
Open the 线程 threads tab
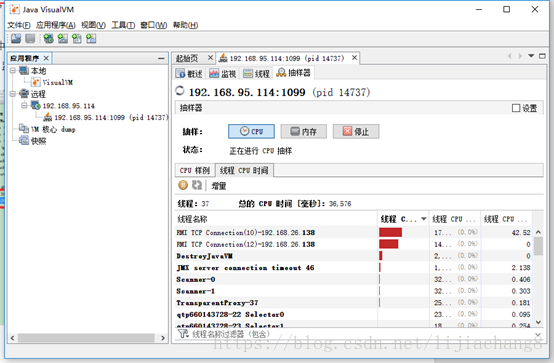(256, 74)
